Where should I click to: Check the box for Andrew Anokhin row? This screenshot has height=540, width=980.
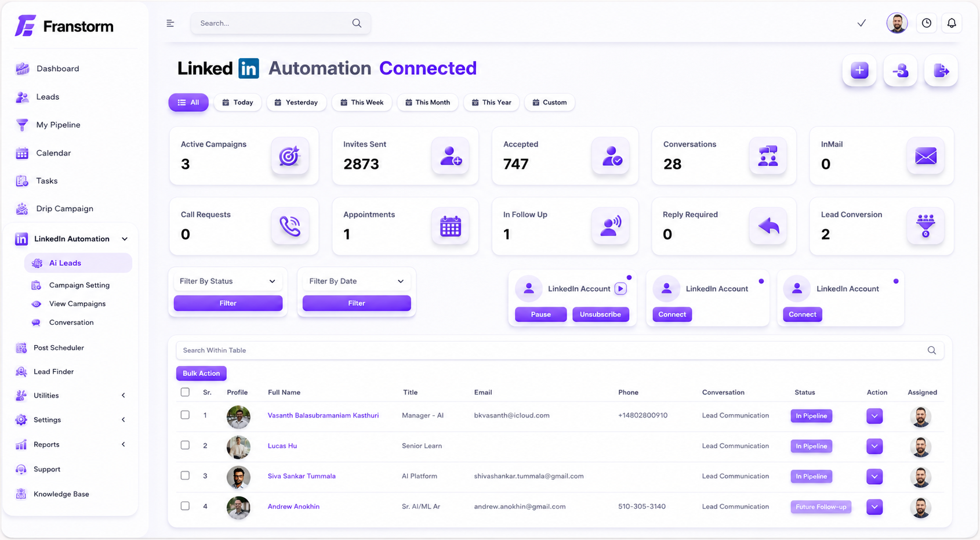click(185, 506)
